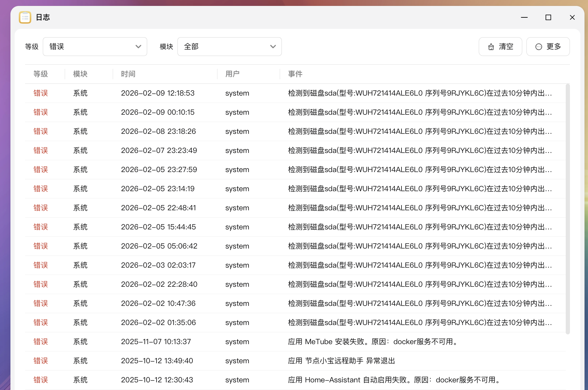Click the 更多 button for more options
Image resolution: width=588 pixels, height=390 pixels.
pos(548,46)
